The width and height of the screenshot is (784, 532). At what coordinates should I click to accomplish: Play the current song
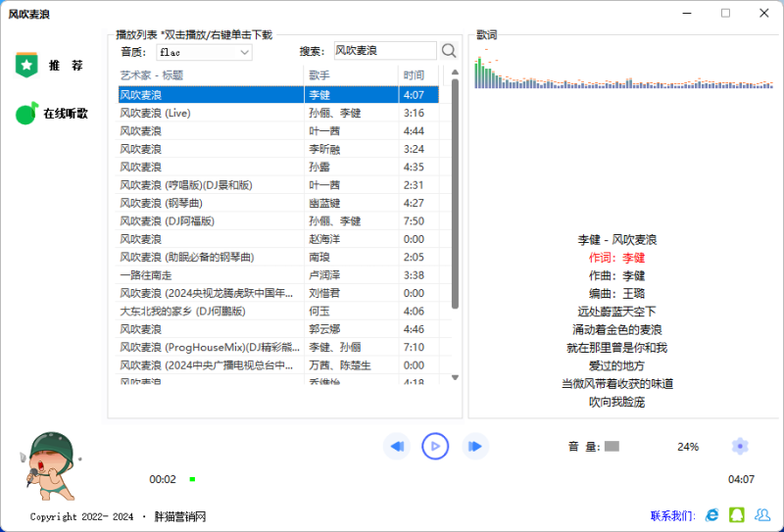click(x=435, y=447)
